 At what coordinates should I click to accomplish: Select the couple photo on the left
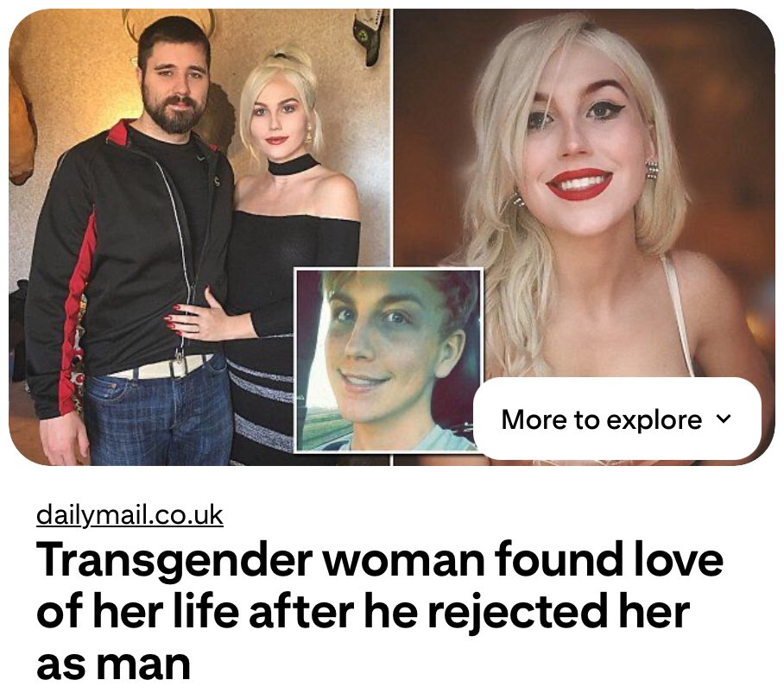coord(199,236)
